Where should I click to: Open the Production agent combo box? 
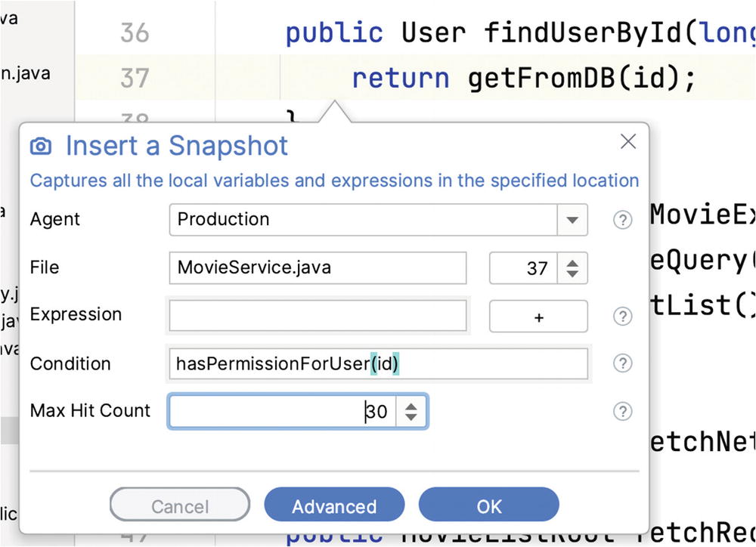pyautogui.click(x=363, y=220)
